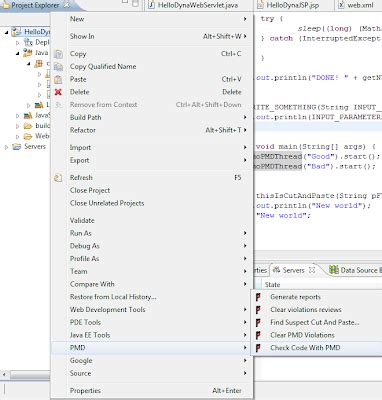The image size is (382, 400).
Task: Collapse the Java Resources tree node
Action: (x=18, y=53)
